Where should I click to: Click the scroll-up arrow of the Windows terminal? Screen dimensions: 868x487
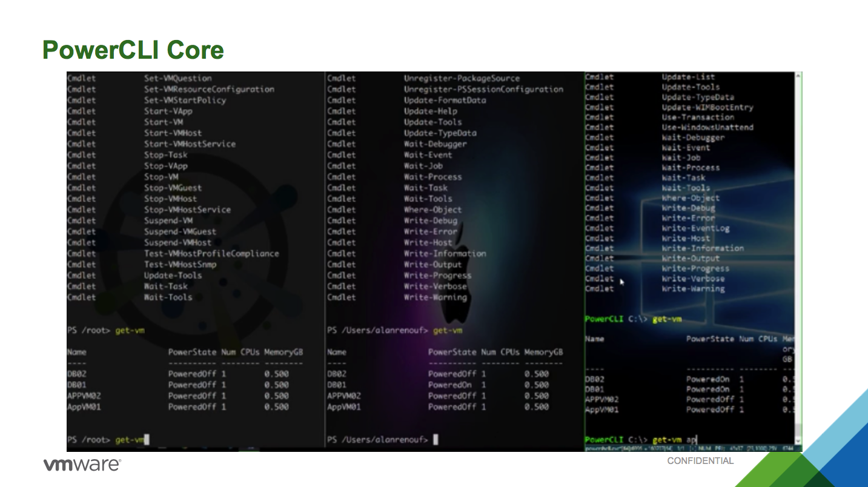[798, 76]
